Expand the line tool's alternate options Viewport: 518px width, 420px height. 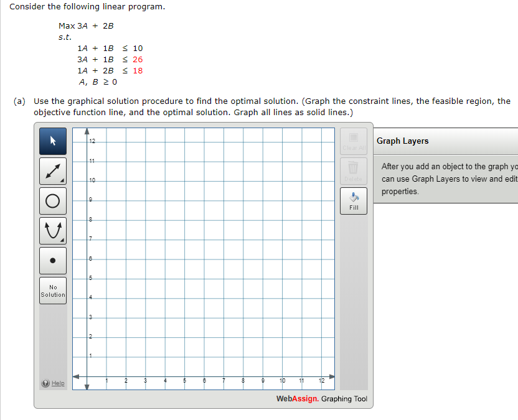click(62, 179)
